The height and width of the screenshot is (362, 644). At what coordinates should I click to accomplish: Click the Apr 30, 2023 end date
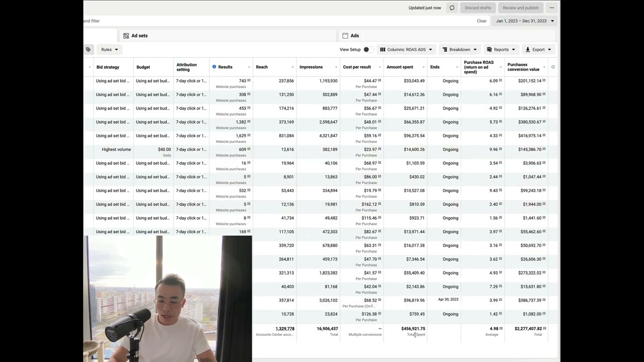point(448,300)
